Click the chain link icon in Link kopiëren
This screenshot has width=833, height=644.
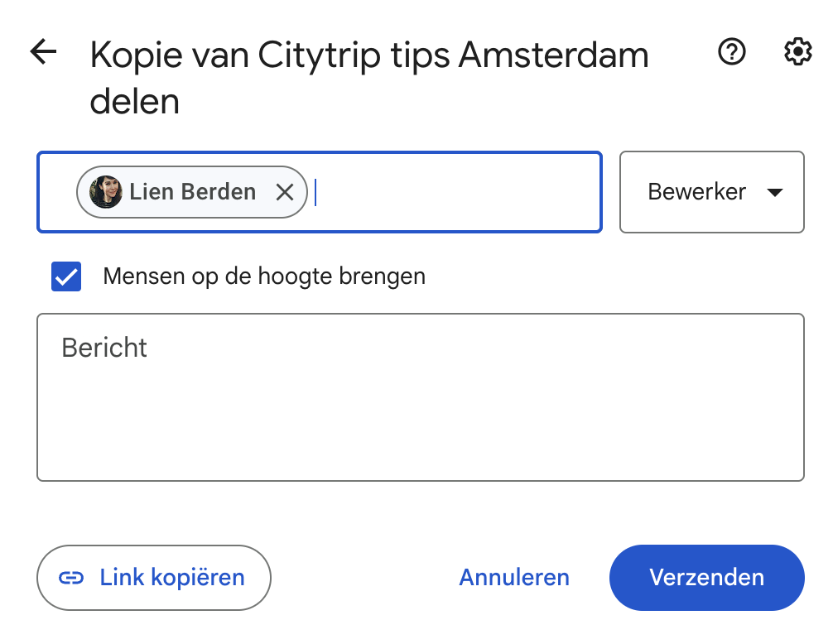[71, 578]
